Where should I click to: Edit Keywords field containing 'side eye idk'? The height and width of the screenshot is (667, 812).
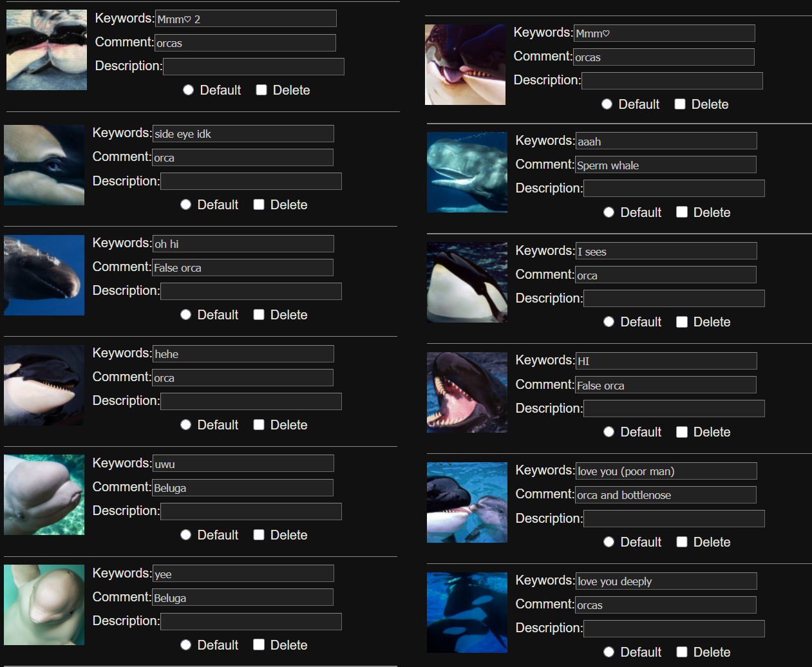[243, 133]
